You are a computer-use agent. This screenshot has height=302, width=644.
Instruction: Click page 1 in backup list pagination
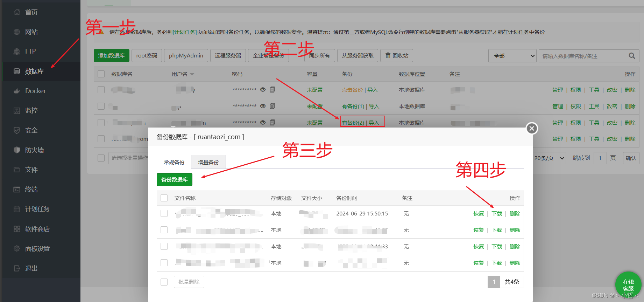(494, 282)
